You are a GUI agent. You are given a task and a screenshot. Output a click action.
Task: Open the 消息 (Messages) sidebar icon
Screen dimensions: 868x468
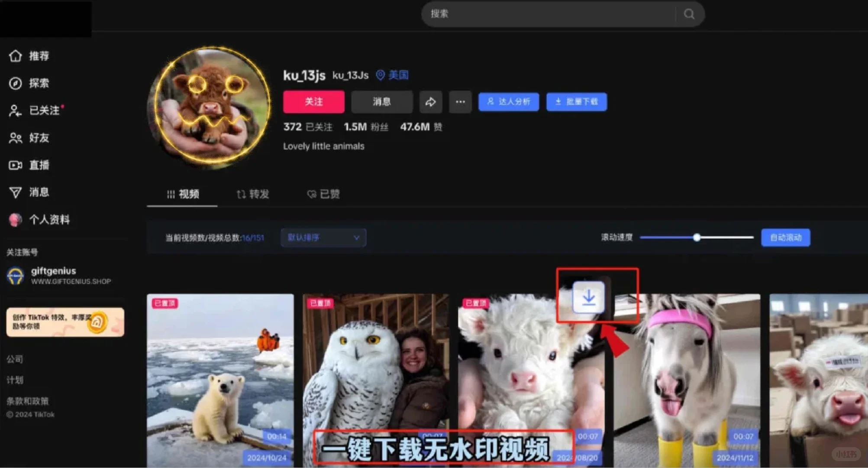coord(16,192)
